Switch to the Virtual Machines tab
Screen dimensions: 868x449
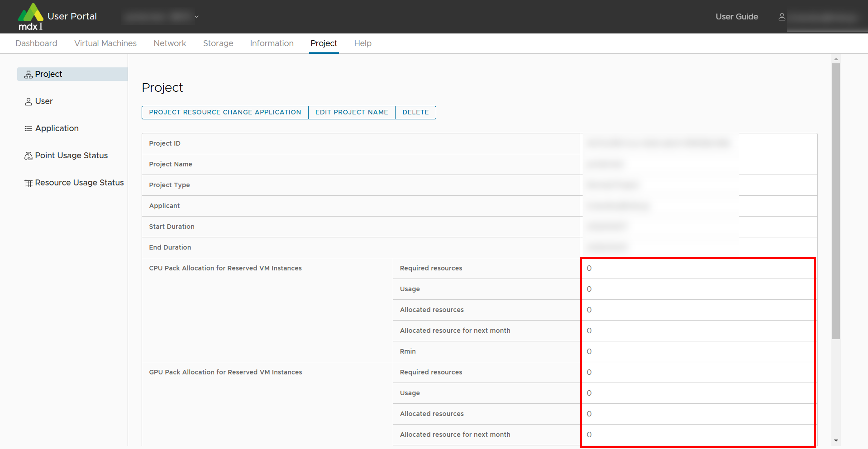click(105, 43)
